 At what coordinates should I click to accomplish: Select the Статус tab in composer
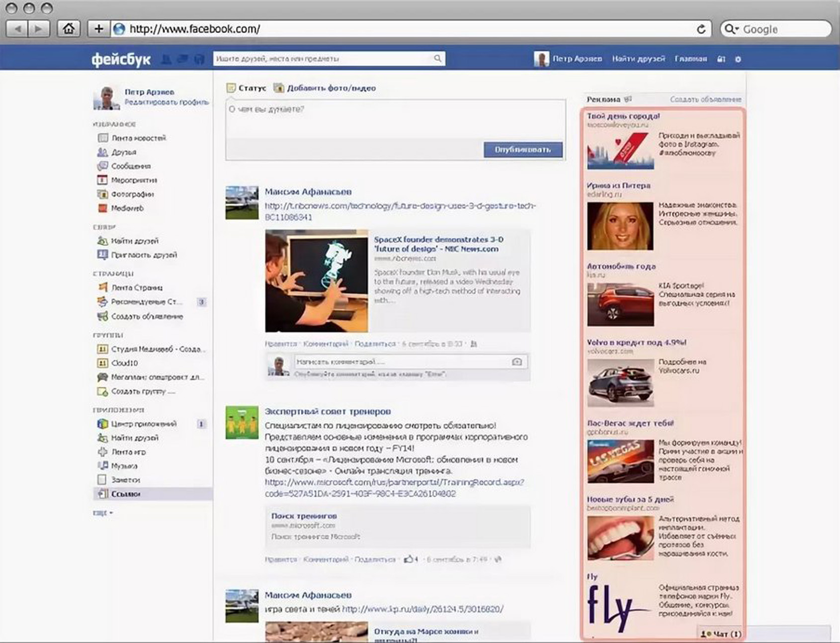click(x=247, y=88)
